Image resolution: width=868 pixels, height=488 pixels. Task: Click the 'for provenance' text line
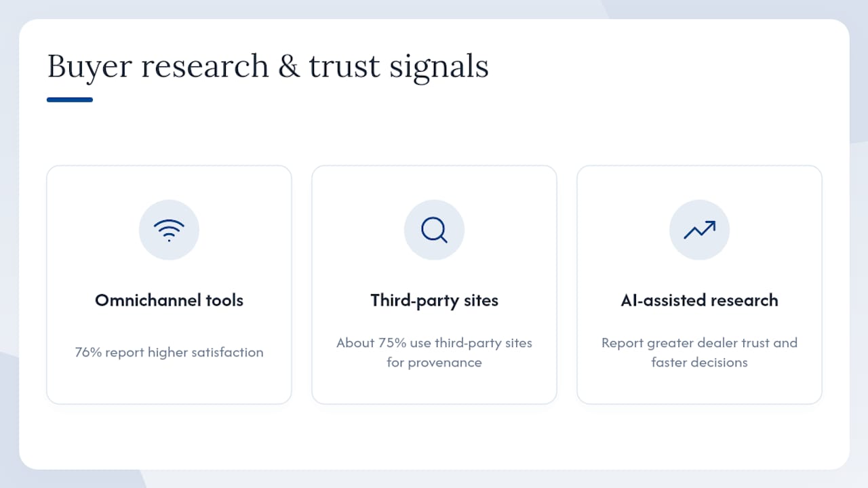[x=434, y=363]
